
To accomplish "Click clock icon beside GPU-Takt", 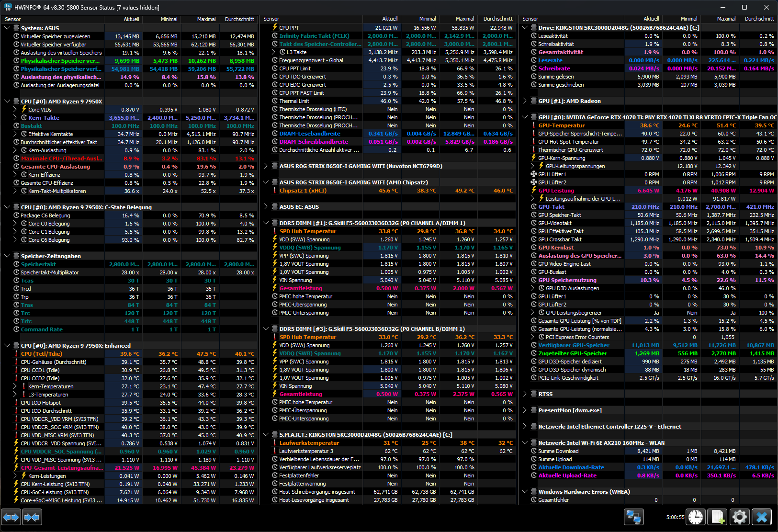I will coord(534,207).
